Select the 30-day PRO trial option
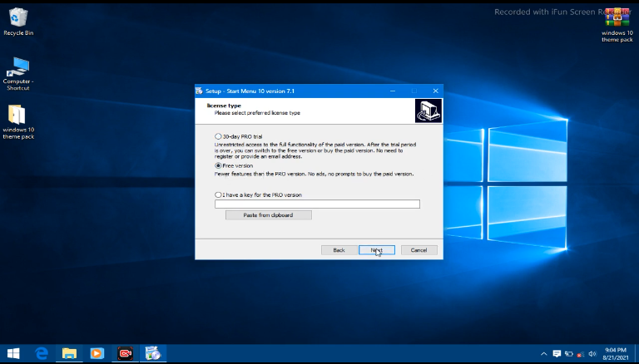 click(218, 136)
